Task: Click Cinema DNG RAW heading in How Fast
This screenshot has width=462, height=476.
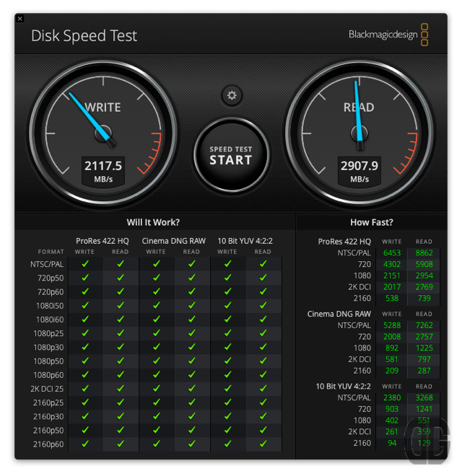Action: pos(339,314)
